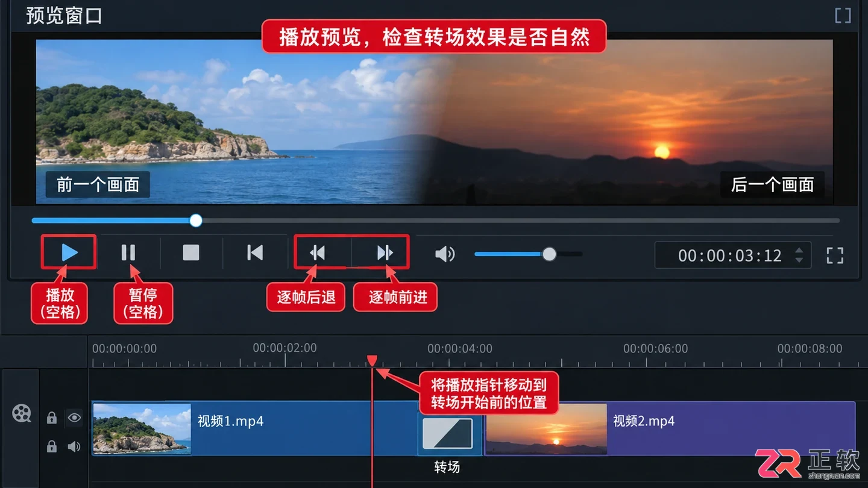This screenshot has height=488, width=868.
Task: Enter fullscreen preview mode
Action: pyautogui.click(x=835, y=255)
